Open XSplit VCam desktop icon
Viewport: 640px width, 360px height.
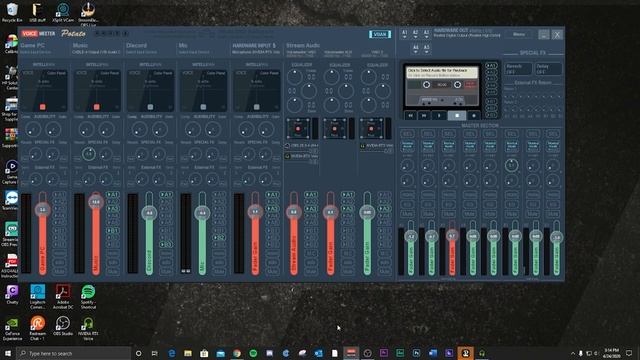[63, 12]
